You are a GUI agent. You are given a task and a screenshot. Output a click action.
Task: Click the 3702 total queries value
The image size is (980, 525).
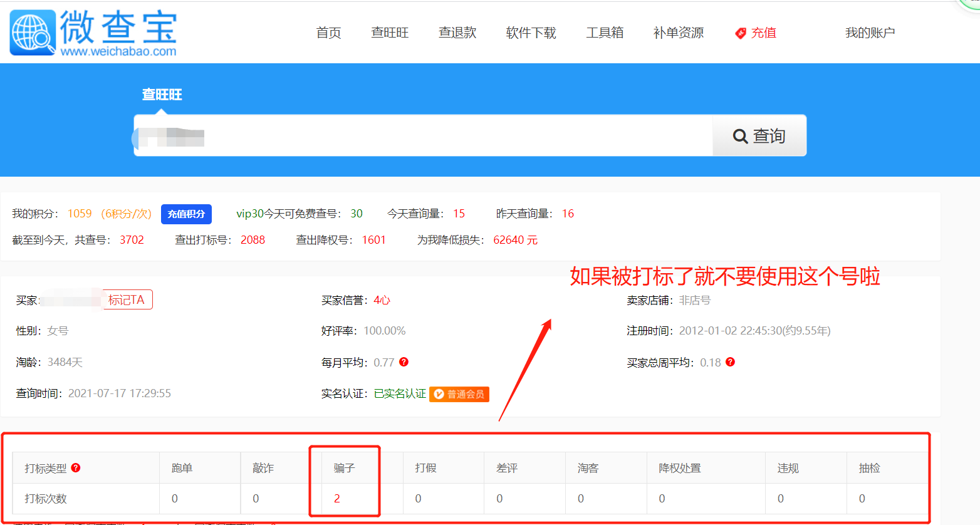click(132, 240)
